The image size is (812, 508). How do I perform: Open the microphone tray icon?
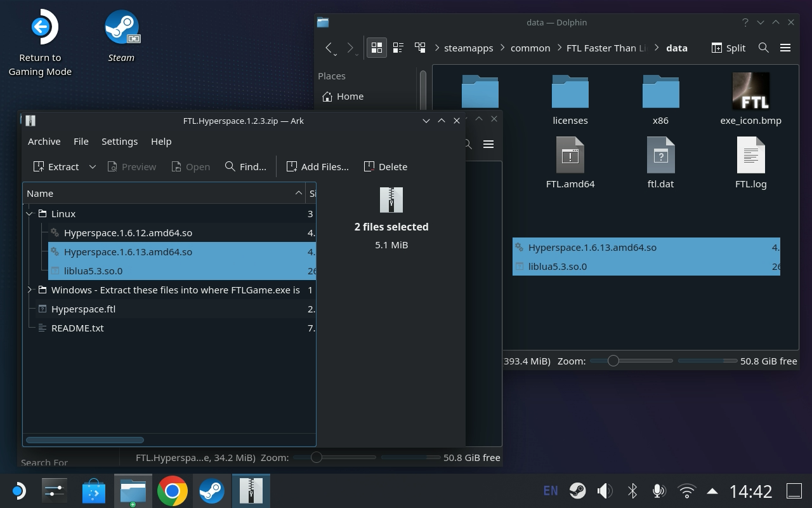[659, 491]
